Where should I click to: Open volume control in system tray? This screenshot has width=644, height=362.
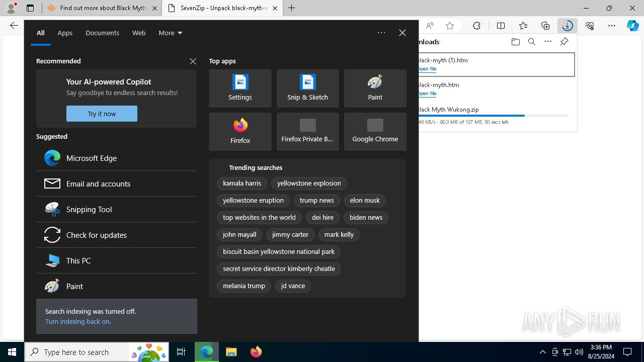579,352
